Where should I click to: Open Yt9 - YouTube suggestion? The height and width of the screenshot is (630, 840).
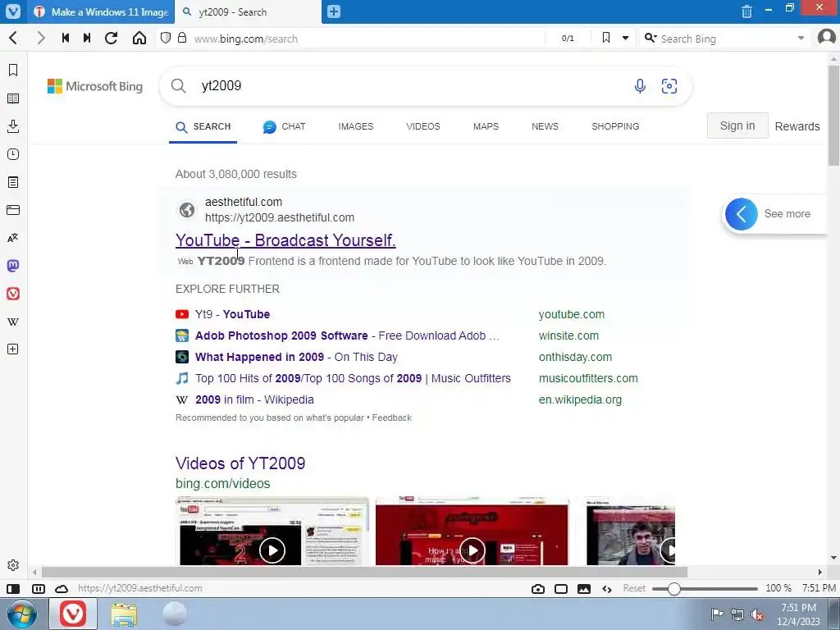(232, 314)
